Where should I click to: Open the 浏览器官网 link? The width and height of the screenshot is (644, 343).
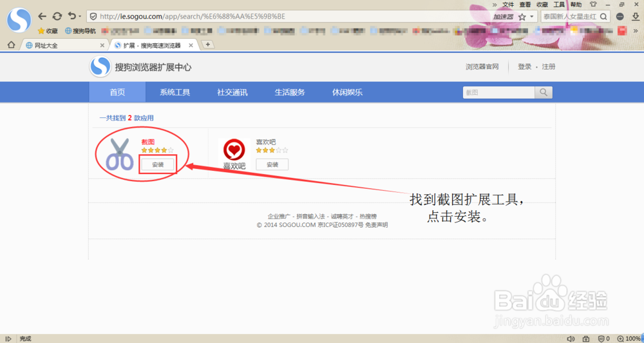(482, 66)
